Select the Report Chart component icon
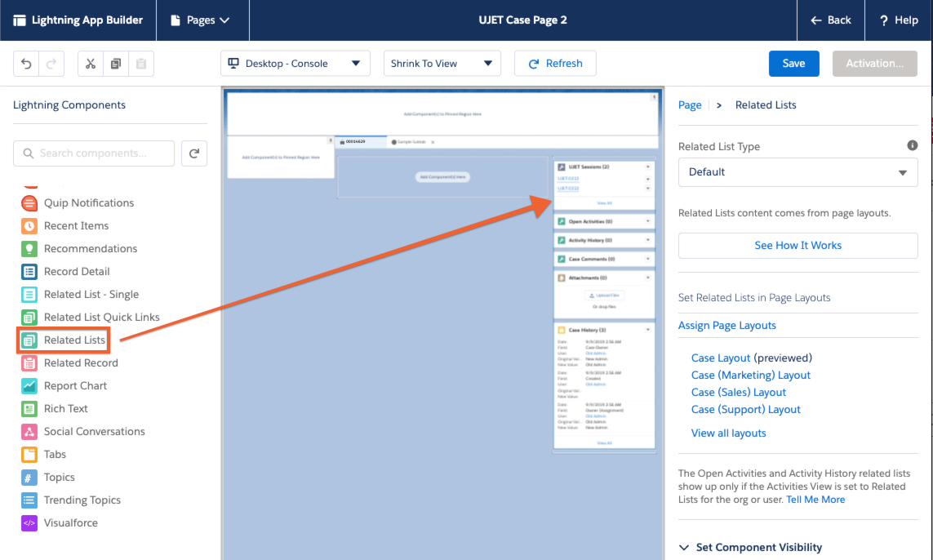 click(29, 386)
